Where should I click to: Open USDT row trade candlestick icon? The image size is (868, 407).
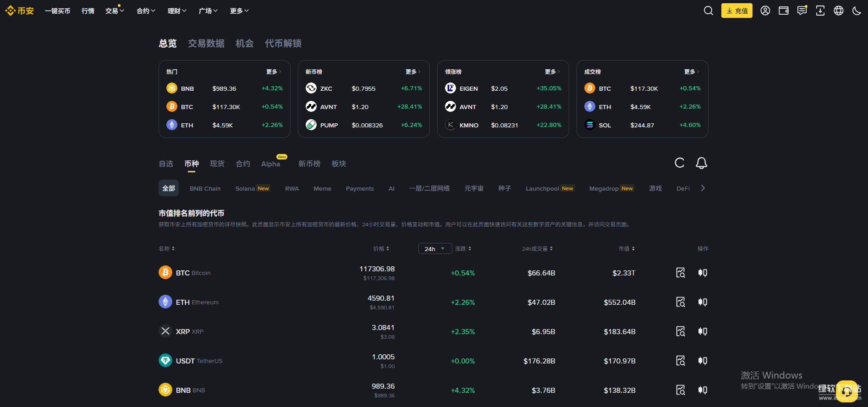[x=703, y=361]
